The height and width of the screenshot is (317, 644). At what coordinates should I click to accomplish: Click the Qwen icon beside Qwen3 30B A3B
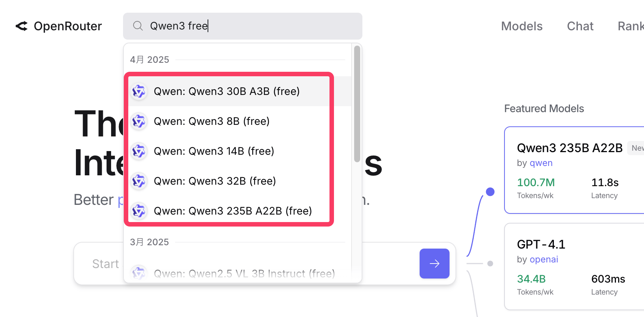pyautogui.click(x=139, y=91)
